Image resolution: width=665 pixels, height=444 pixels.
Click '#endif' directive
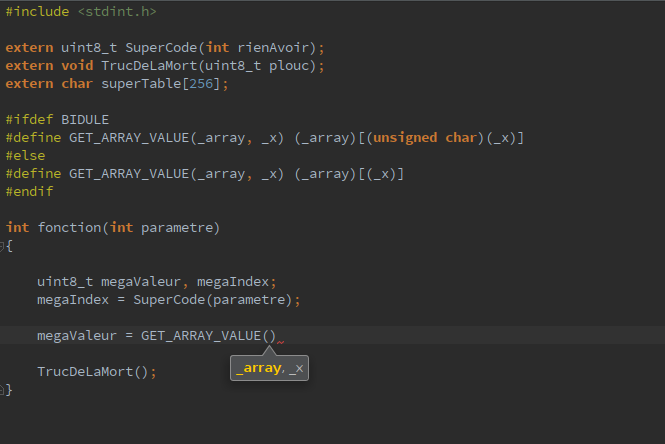29,192
